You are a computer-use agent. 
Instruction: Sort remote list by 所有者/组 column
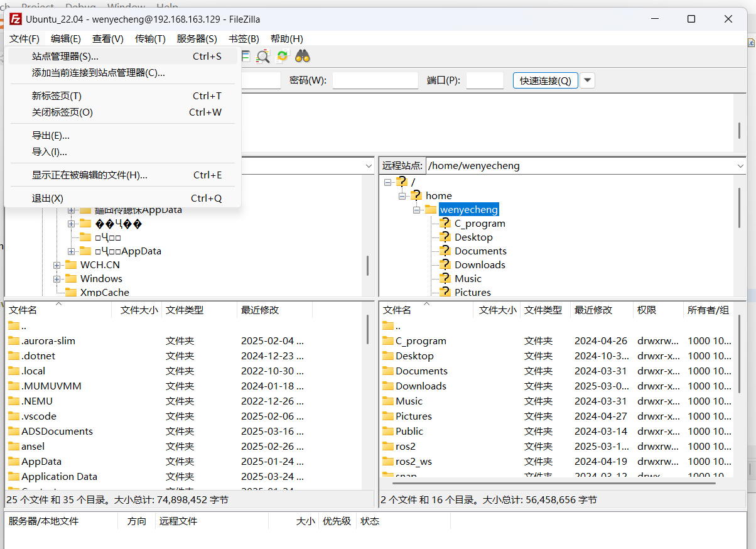708,310
